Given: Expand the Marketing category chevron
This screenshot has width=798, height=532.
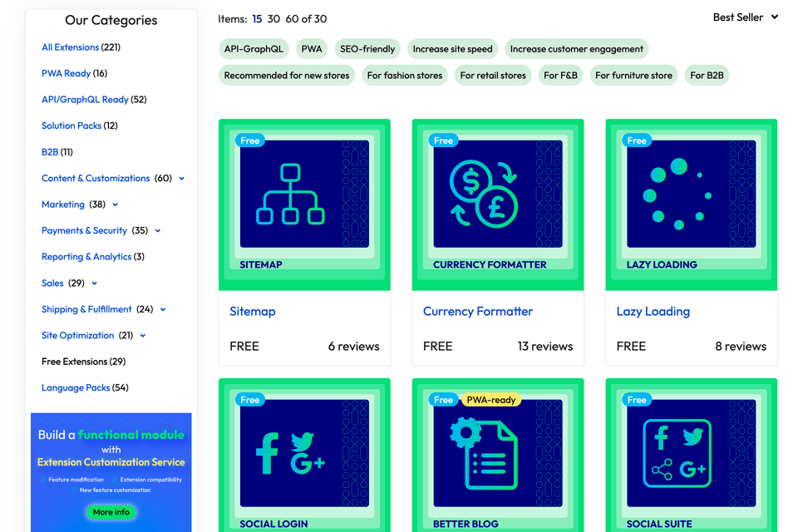Looking at the screenshot, I should (x=116, y=204).
